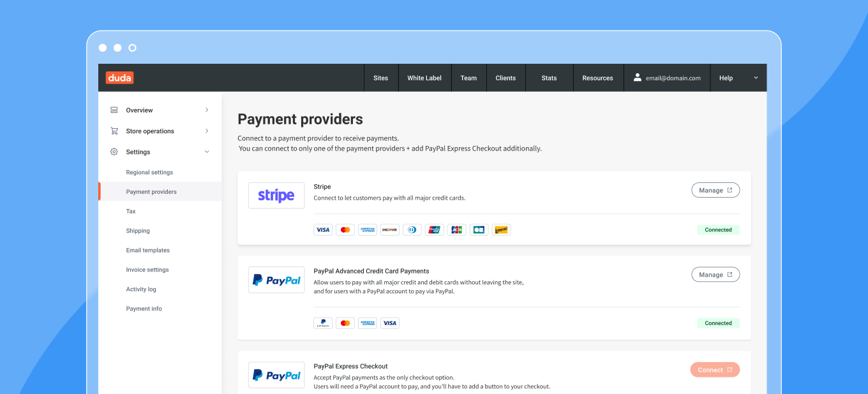Go to Invoice settings
Viewport: 868px width, 394px height.
[147, 270]
